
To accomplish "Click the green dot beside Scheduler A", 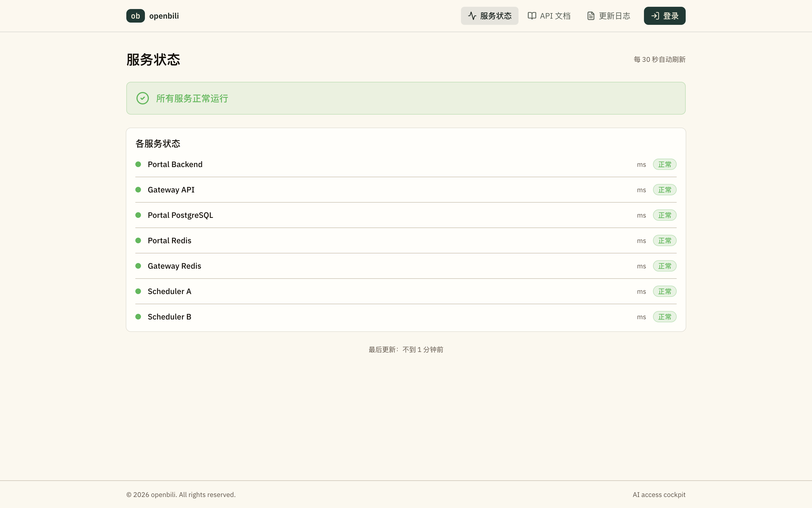I will tap(138, 291).
